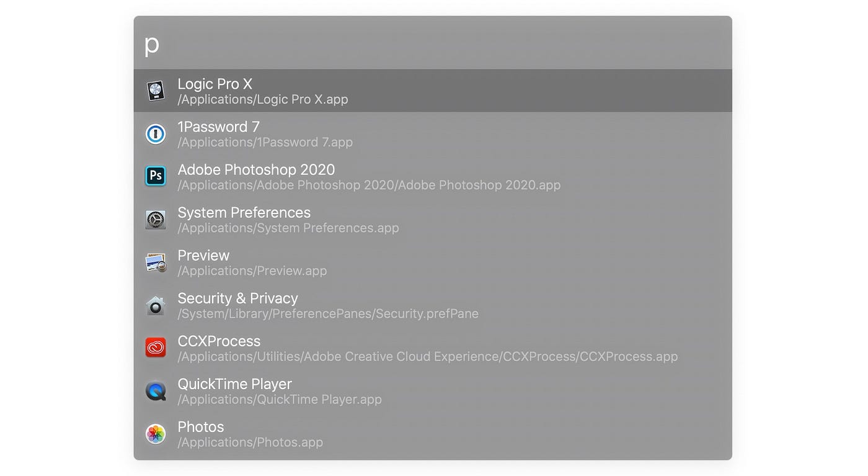The width and height of the screenshot is (868, 476).
Task: Click the Photos flower icon
Action: point(156,434)
